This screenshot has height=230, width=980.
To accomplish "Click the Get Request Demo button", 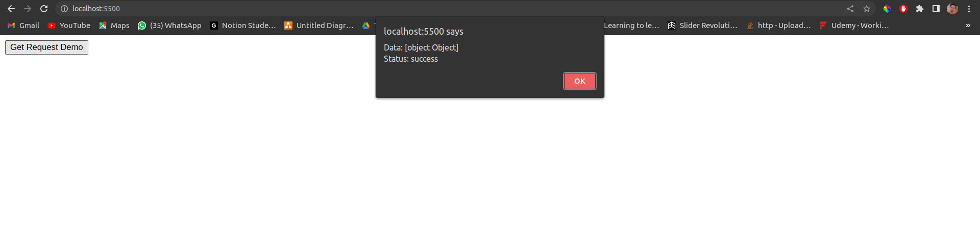I will click(x=46, y=47).
